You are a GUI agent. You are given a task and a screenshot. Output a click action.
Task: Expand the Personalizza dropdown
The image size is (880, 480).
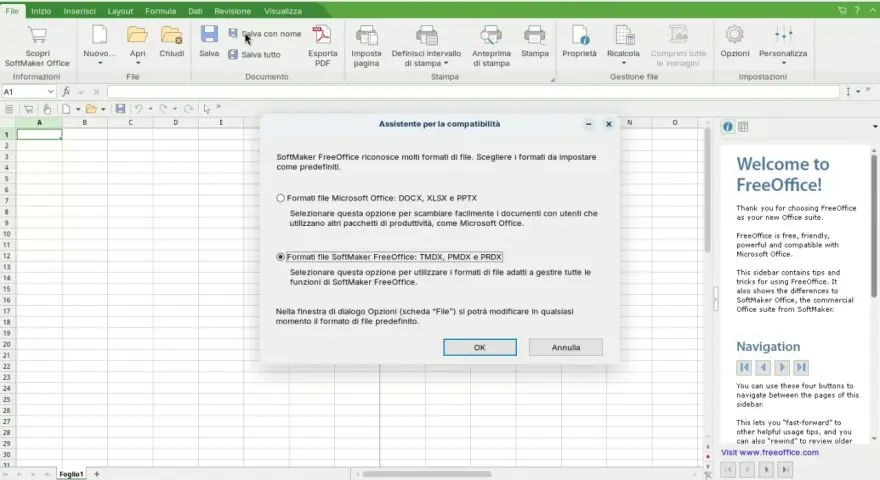coord(783,63)
